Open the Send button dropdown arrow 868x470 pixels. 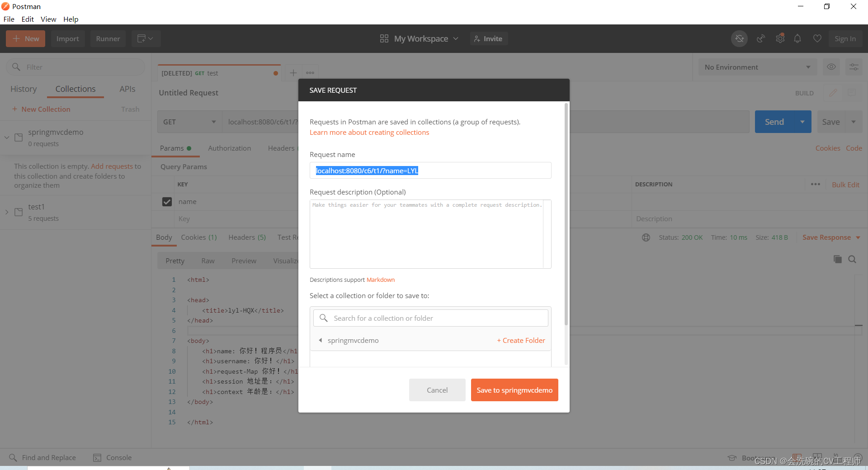point(802,122)
